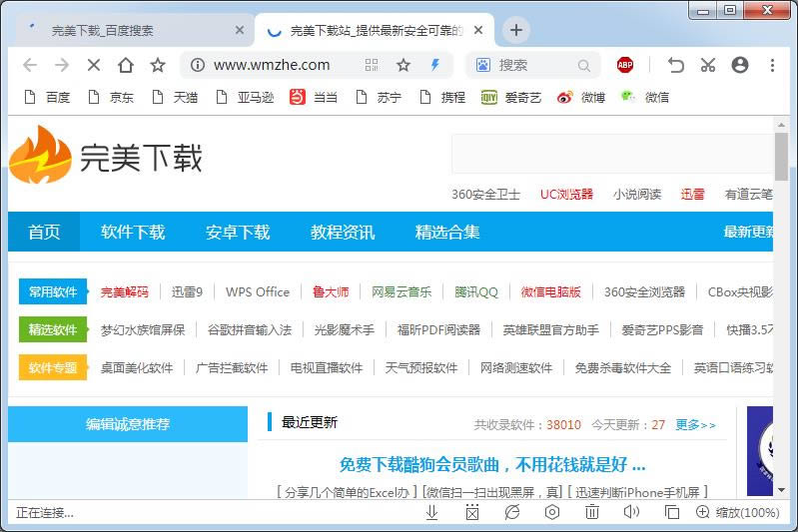Open the 苏宁 bookmark
The width and height of the screenshot is (798, 532).
(379, 97)
